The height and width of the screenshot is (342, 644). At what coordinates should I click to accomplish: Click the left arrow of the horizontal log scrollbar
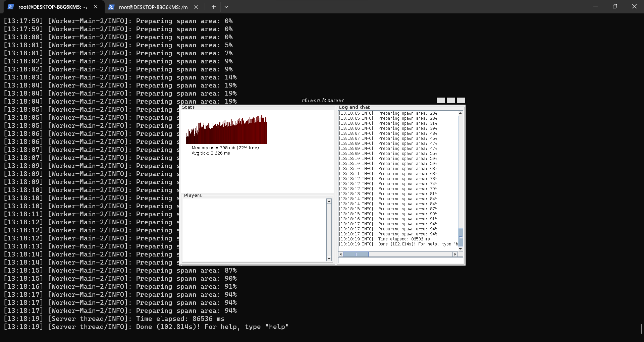click(x=341, y=254)
